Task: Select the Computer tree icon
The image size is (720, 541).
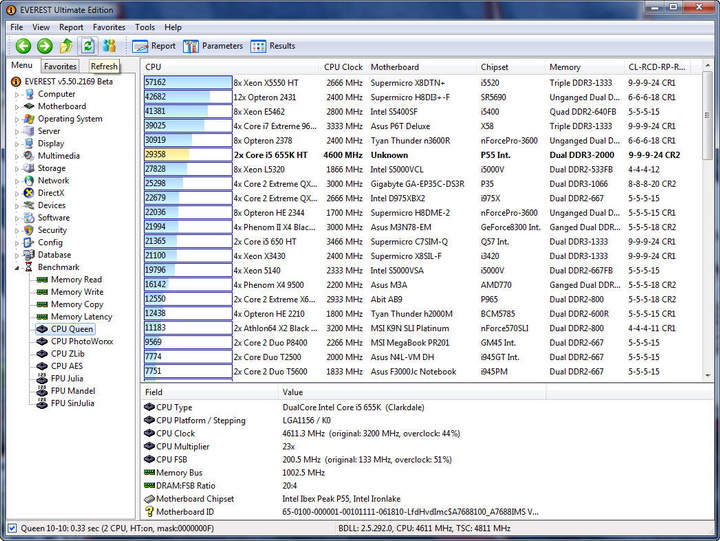Action: (29, 94)
